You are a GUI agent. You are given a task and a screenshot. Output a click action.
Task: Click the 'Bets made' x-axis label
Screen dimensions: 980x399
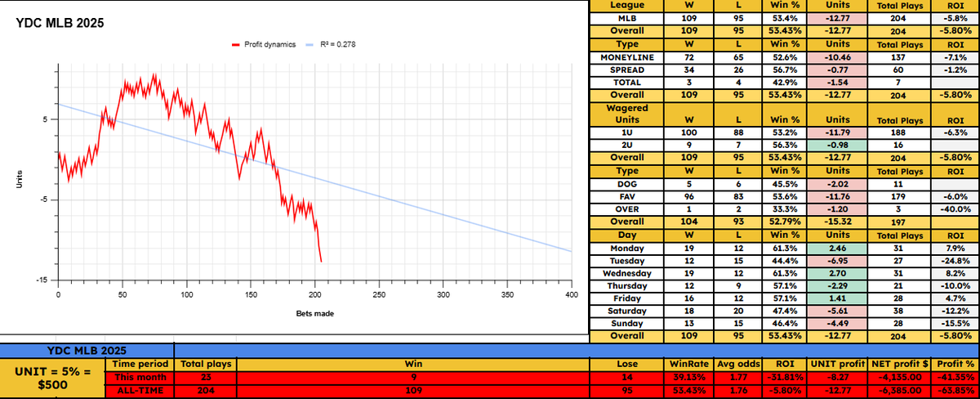(x=314, y=313)
